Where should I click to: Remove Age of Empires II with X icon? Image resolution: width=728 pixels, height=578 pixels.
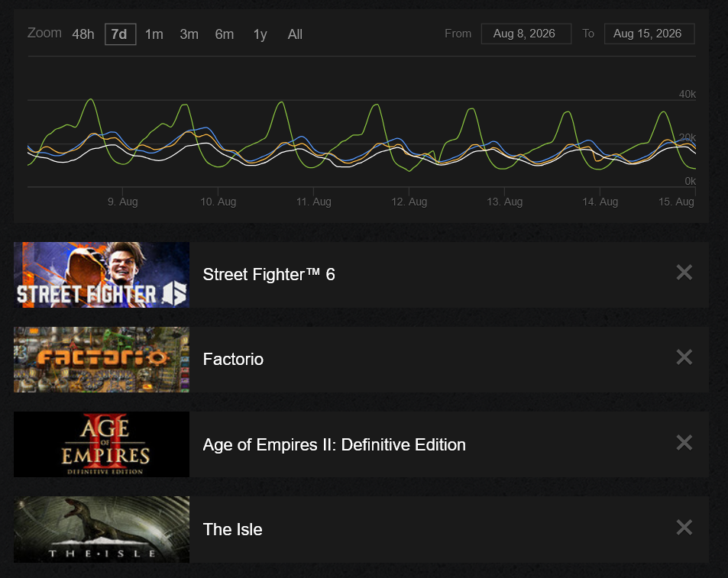pyautogui.click(x=684, y=443)
